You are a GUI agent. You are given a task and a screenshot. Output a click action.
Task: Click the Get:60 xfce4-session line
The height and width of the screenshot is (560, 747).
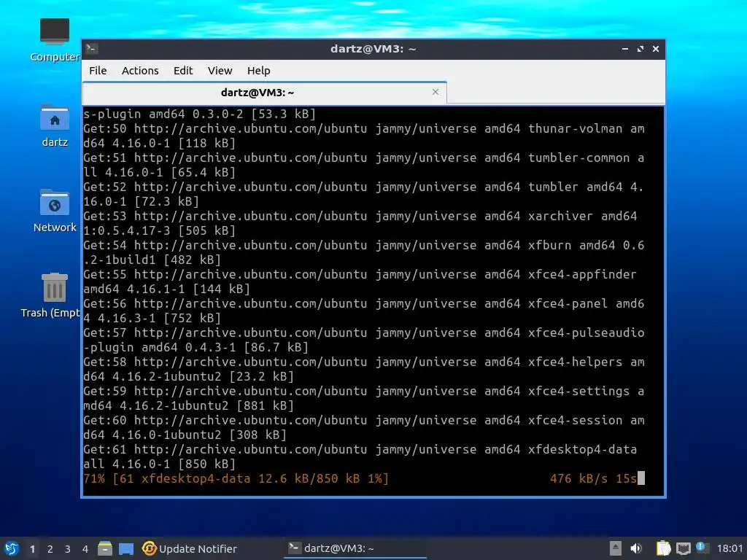pos(364,427)
